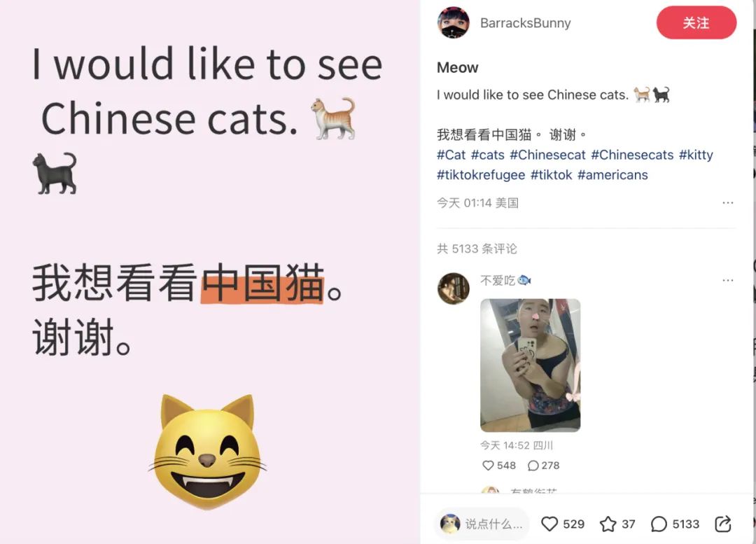Click the share icon at bottom right
Viewport: 756px width, 544px height.
722,524
